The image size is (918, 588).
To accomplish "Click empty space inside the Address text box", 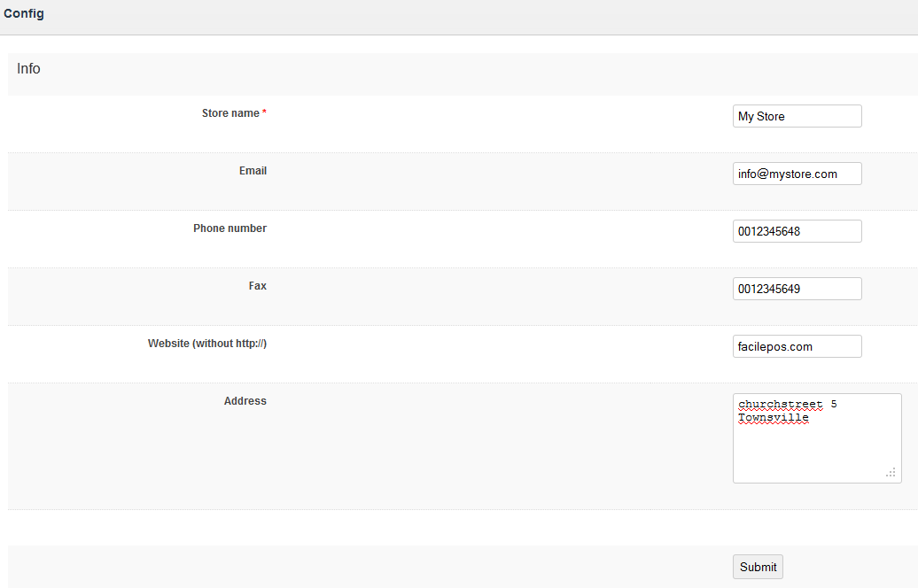I will pyautogui.click(x=815, y=452).
